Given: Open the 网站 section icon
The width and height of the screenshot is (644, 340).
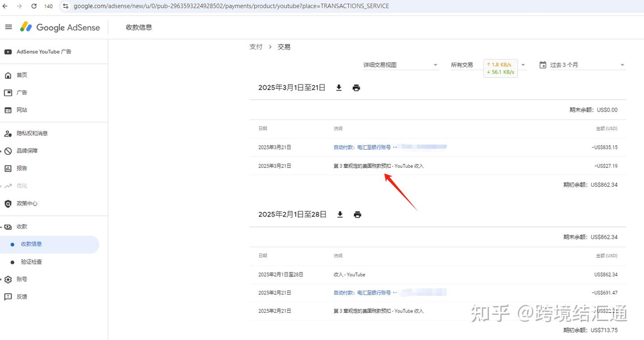Looking at the screenshot, I should pos(8,110).
